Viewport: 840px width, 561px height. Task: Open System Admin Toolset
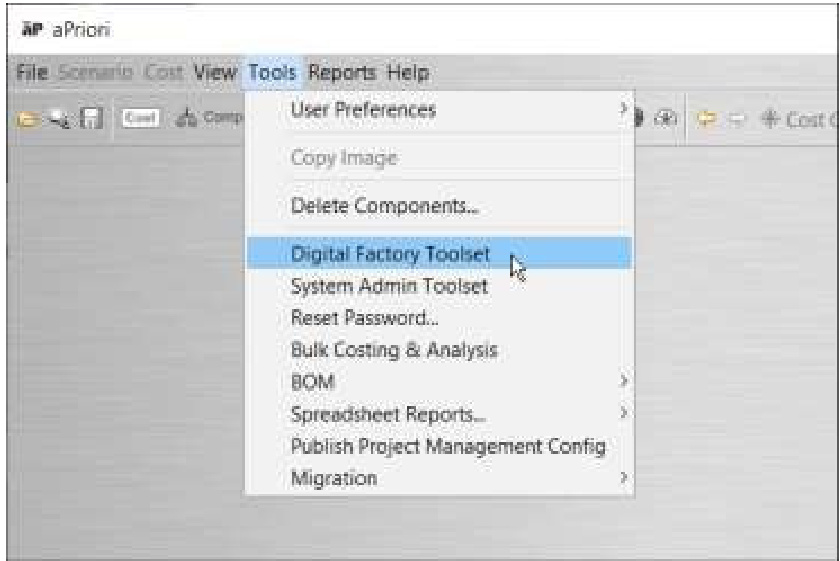point(388,287)
